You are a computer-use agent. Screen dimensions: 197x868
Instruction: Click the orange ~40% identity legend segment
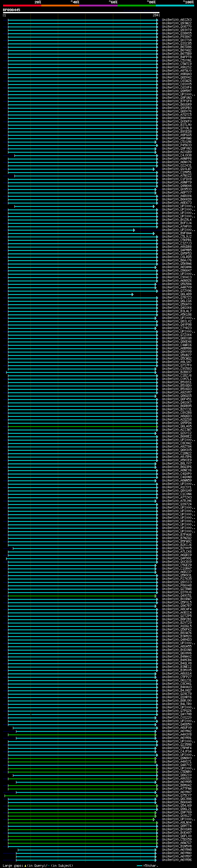60,6
